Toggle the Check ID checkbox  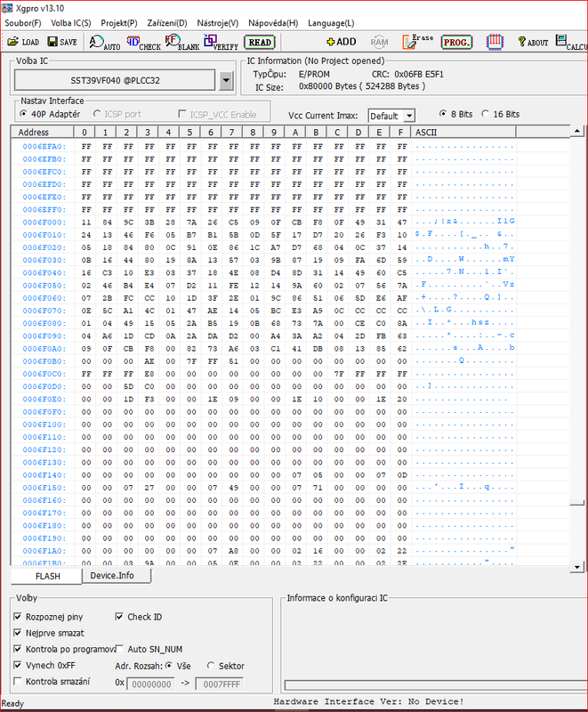119,617
